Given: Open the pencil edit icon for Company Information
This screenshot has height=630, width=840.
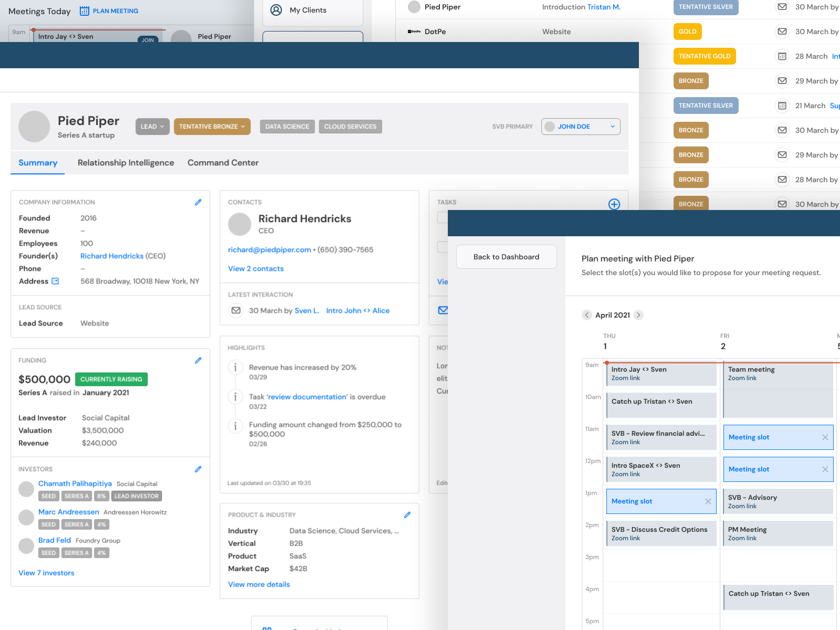Looking at the screenshot, I should point(198,202).
